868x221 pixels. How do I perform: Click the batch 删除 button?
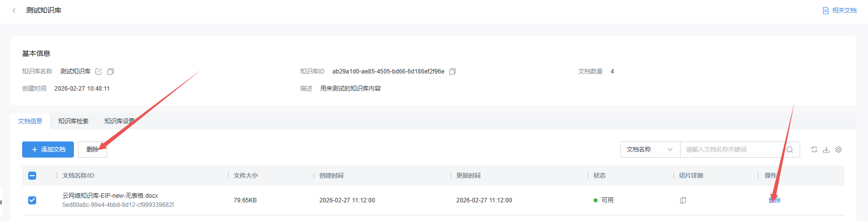92,150
